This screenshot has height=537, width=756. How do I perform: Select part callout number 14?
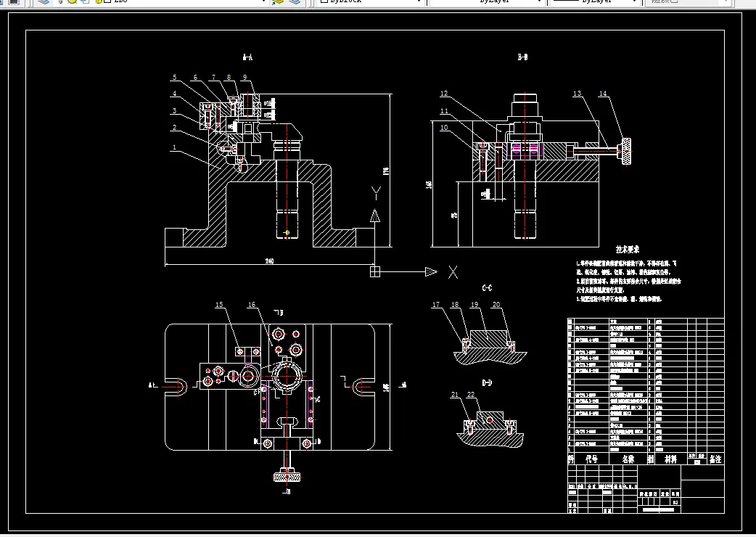[x=603, y=94]
